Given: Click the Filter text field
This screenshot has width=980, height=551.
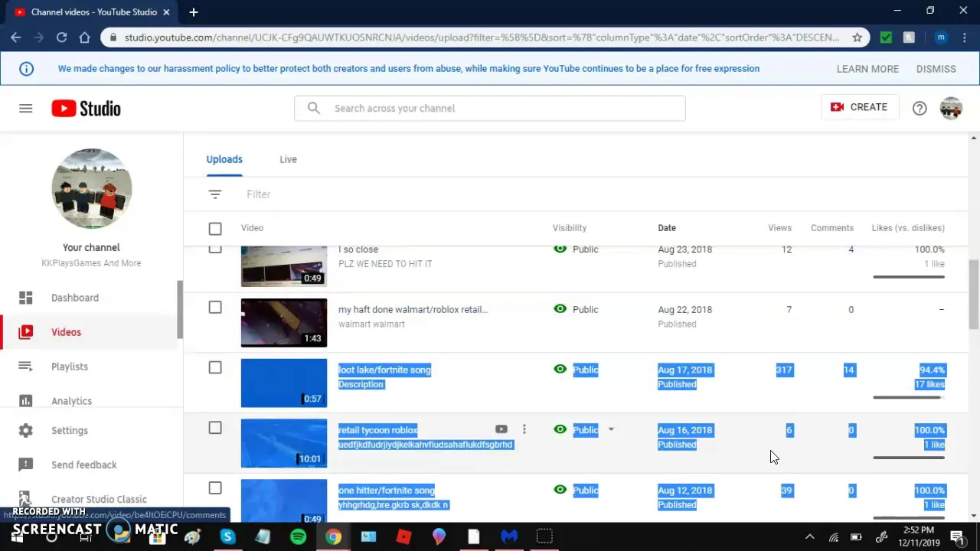Looking at the screenshot, I should pos(259,194).
